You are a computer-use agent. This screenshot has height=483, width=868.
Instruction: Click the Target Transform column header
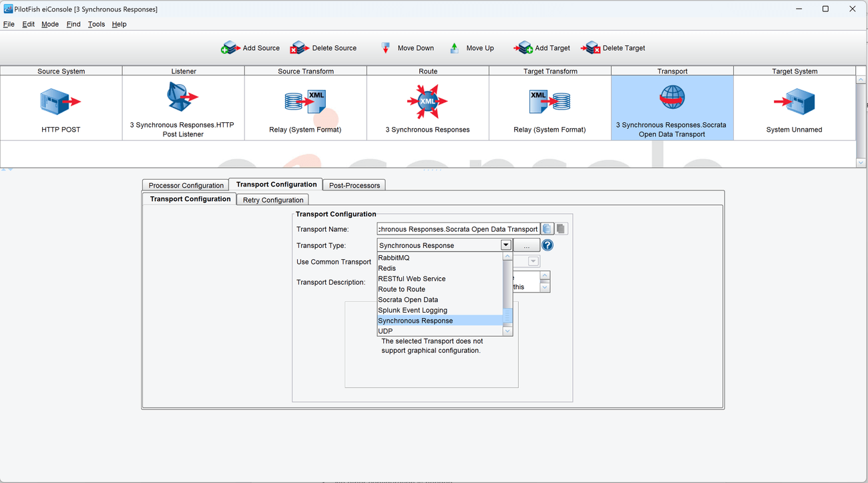click(550, 71)
